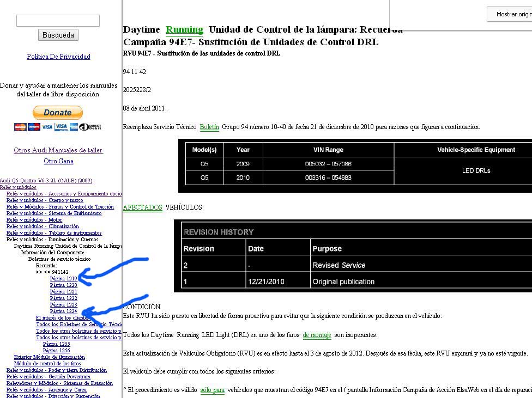
Task: Select Daytime Running Unidad de Control tree entry
Action: [68, 246]
